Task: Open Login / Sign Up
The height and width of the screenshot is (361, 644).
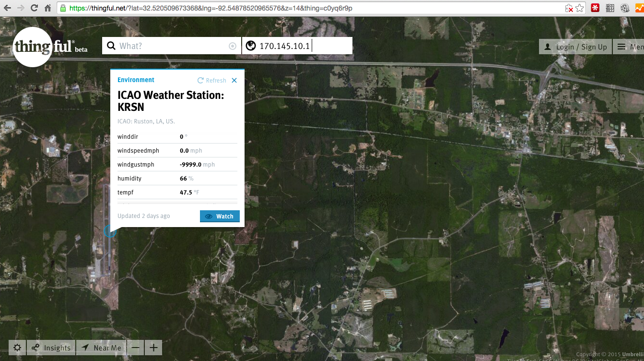Action: (575, 47)
